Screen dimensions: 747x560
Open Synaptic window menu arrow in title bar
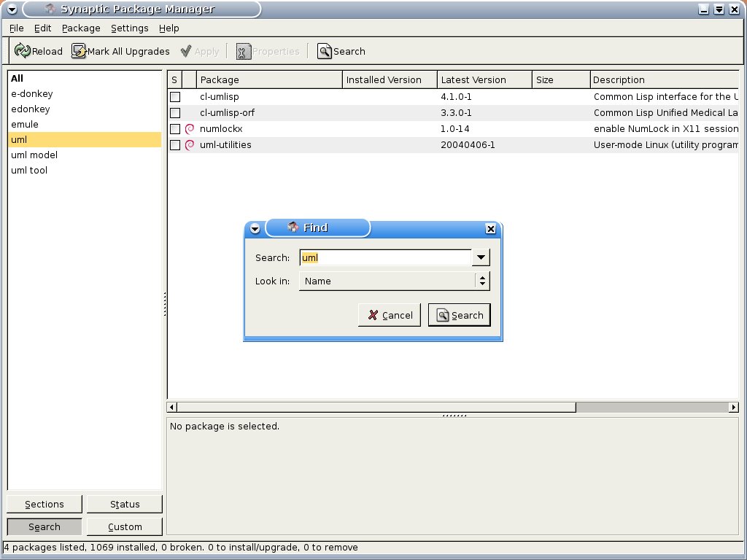pos(12,9)
